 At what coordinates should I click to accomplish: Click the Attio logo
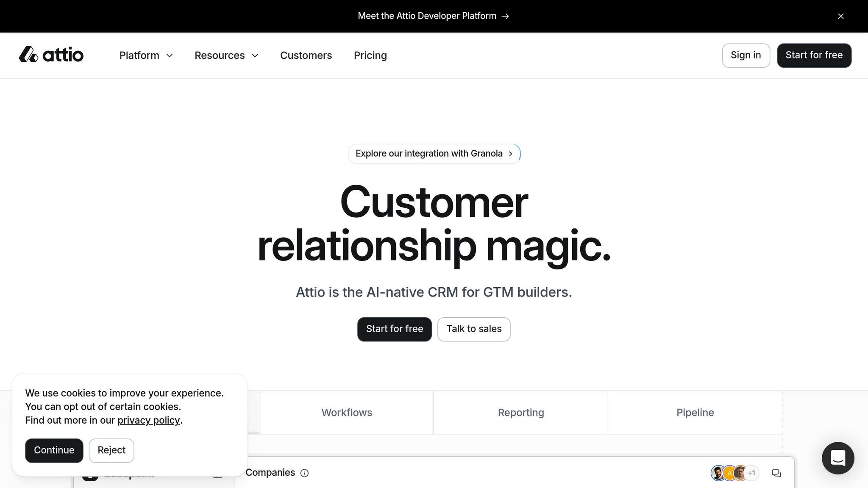[51, 55]
